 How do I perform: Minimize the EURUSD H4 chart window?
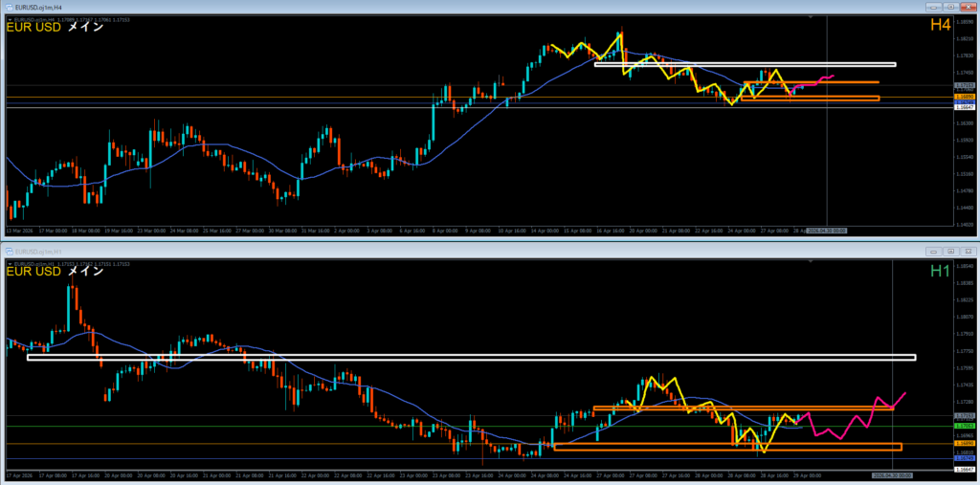(x=935, y=7)
